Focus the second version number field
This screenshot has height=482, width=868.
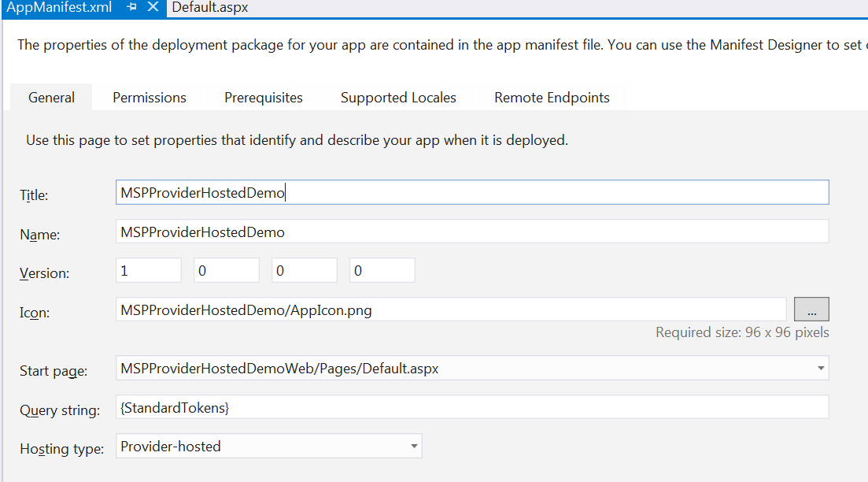pos(227,270)
